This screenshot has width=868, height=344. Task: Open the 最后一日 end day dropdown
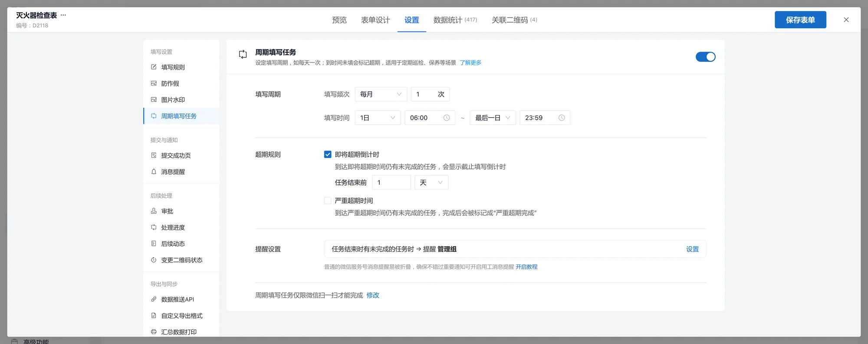click(x=493, y=118)
